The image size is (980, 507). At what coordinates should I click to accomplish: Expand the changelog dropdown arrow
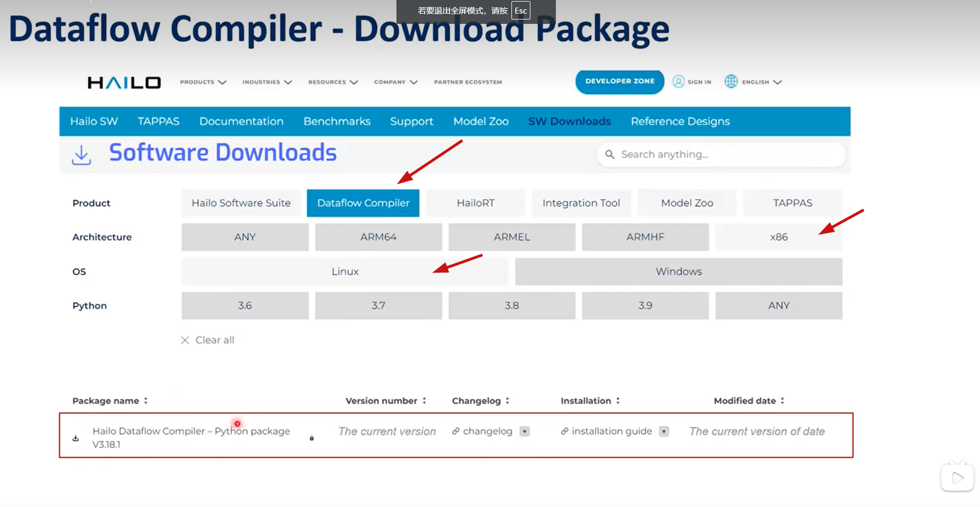coord(524,432)
